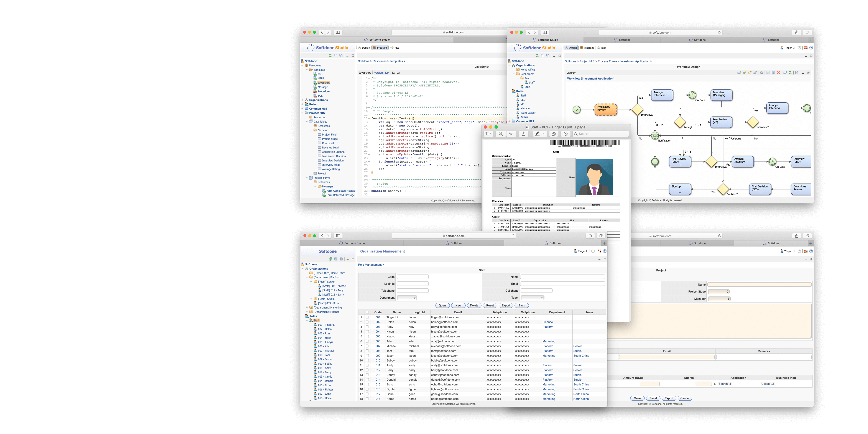Click the red X delete icon in Diagram toolbar
This screenshot has height=434, width=868.
tap(779, 73)
